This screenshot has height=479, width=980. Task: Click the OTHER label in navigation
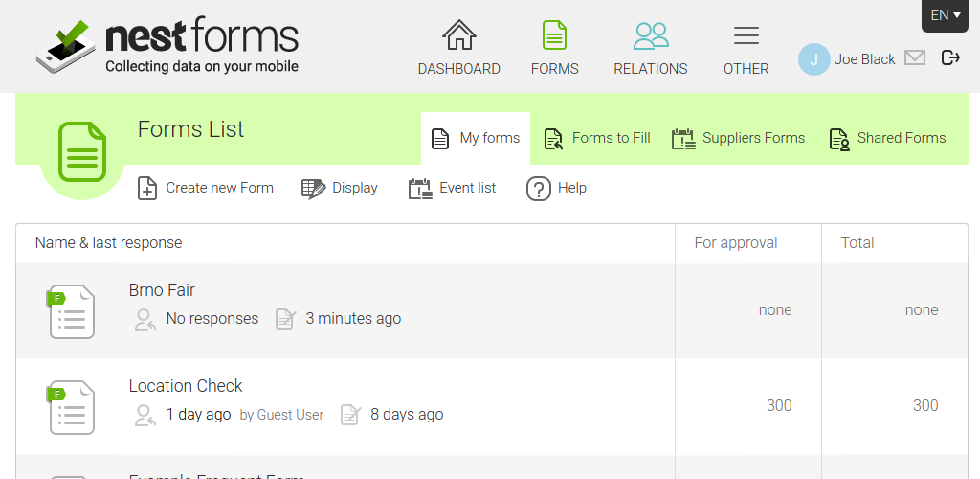point(746,69)
